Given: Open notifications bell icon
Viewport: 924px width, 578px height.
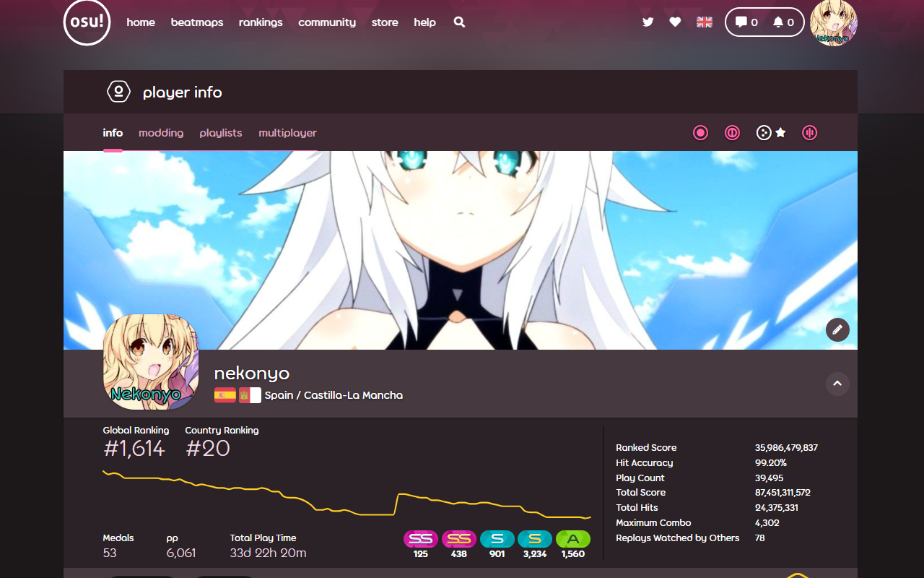Looking at the screenshot, I should (x=783, y=22).
